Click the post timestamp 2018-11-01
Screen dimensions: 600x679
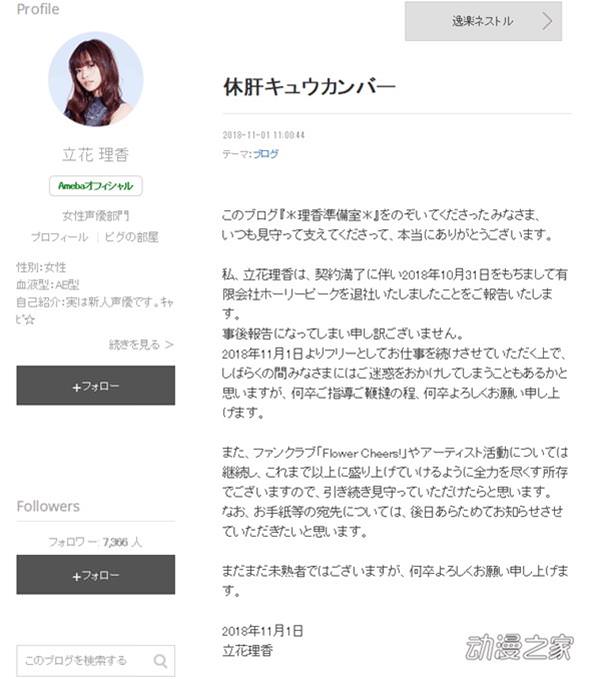[x=263, y=135]
